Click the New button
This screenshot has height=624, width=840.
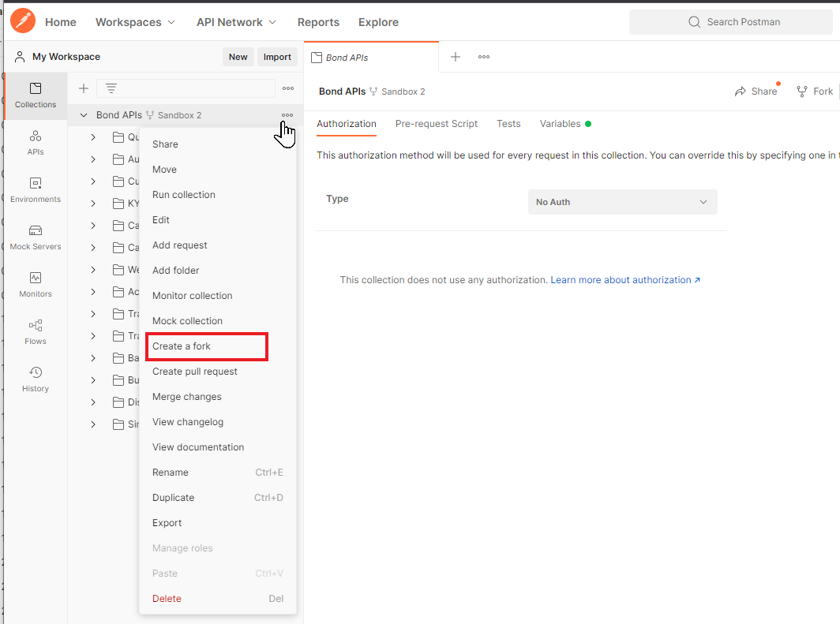point(238,57)
